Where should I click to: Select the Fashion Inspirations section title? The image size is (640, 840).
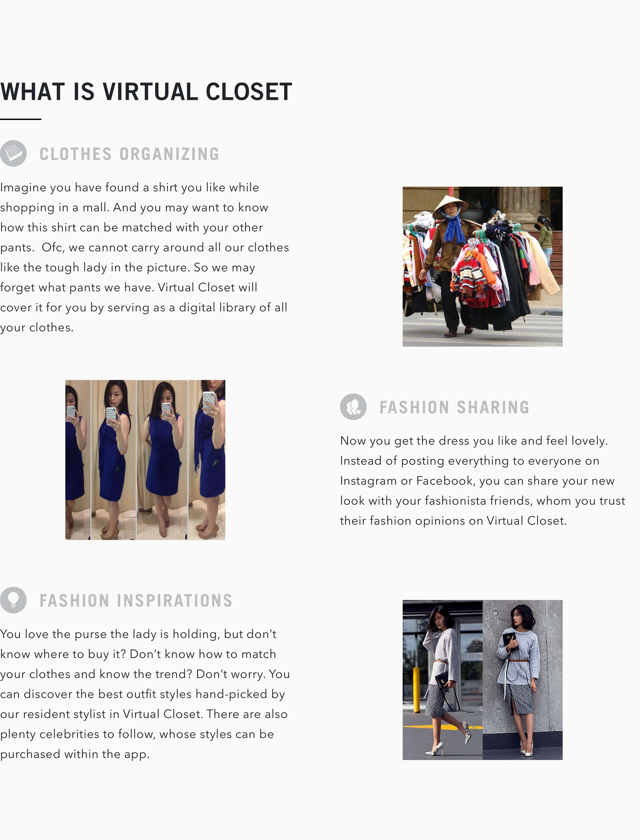(136, 600)
